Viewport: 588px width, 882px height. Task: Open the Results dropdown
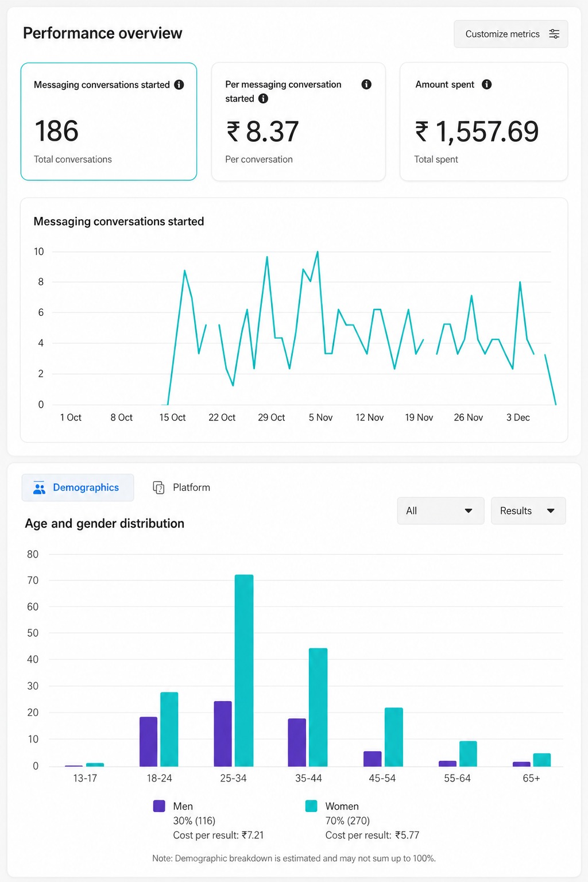click(528, 510)
